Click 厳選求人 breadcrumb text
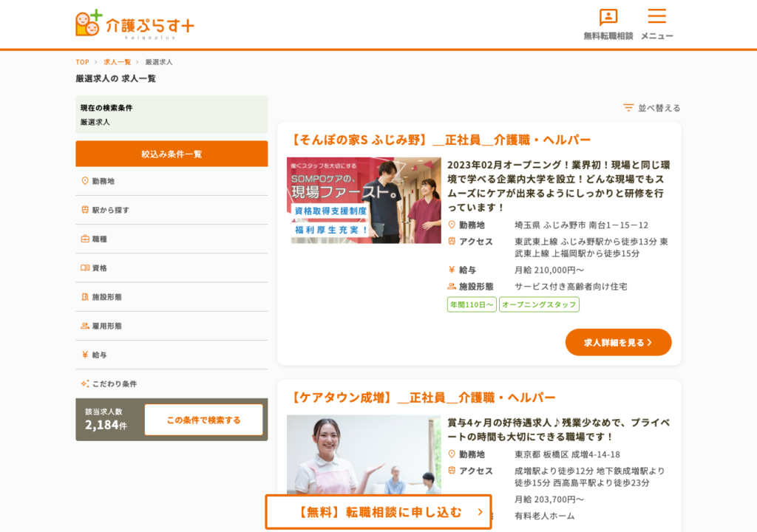This screenshot has width=757, height=532. (x=159, y=62)
